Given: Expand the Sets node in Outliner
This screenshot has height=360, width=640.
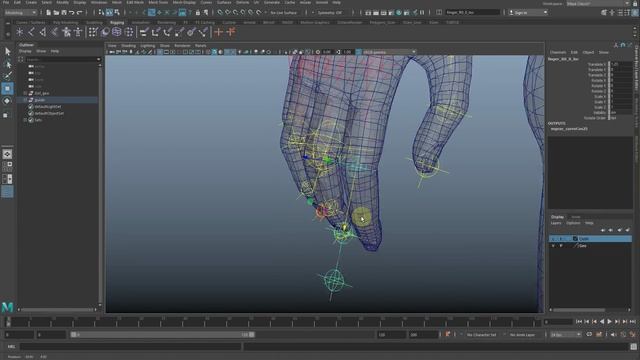Looking at the screenshot, I should click(25, 120).
